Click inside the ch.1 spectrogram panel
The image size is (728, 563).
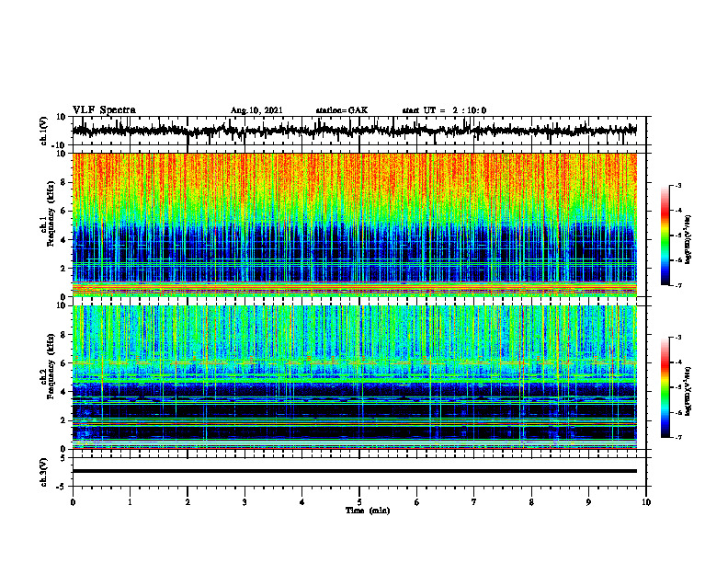pyautogui.click(x=354, y=224)
